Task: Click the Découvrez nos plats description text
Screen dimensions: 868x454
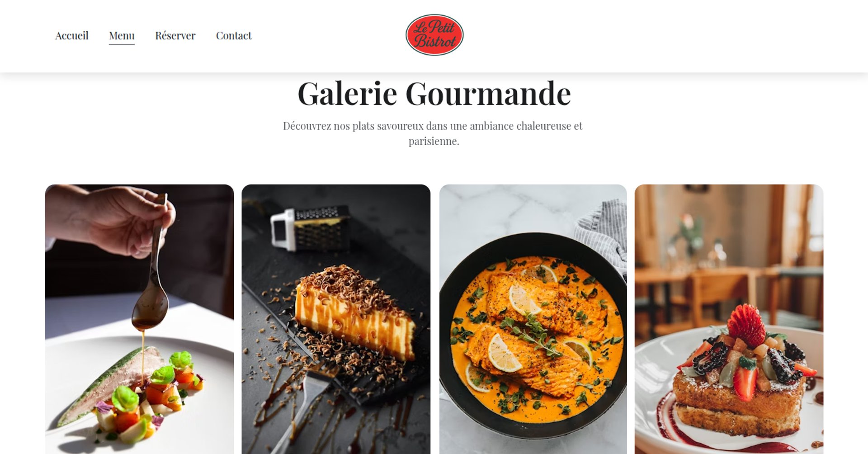Action: (x=433, y=133)
